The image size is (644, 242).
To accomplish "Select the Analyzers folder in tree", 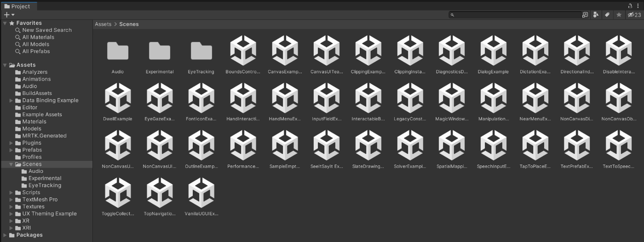I will [34, 72].
